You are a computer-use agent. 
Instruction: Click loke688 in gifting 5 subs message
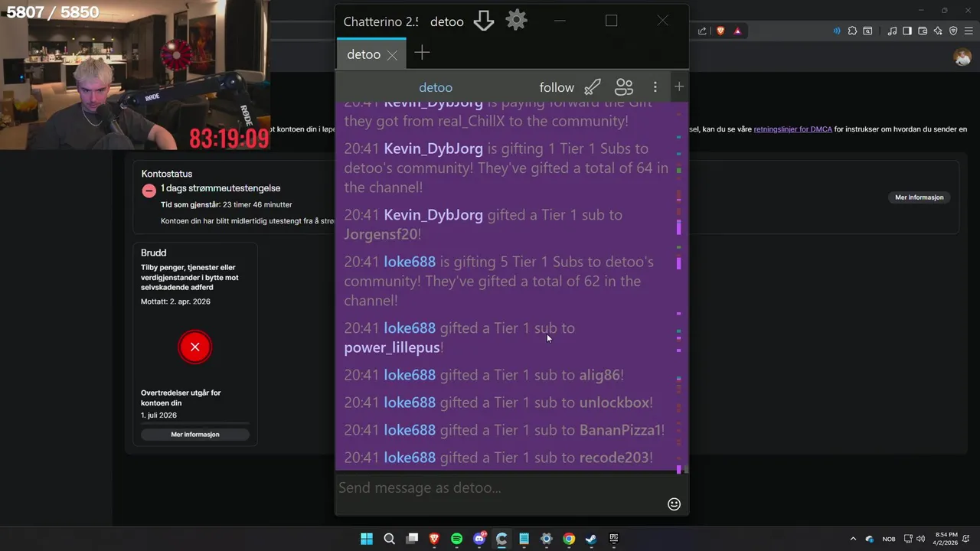(x=410, y=262)
